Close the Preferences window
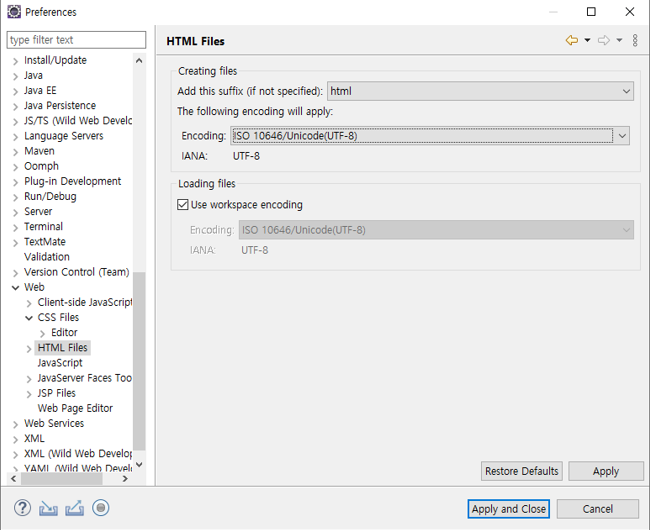The width and height of the screenshot is (650, 530). click(630, 12)
